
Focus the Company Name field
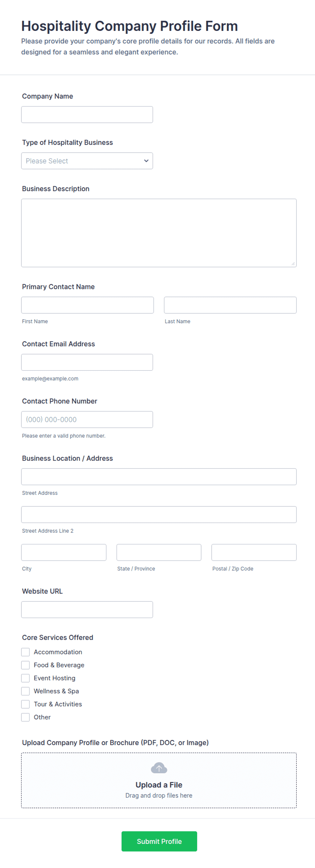pos(87,115)
